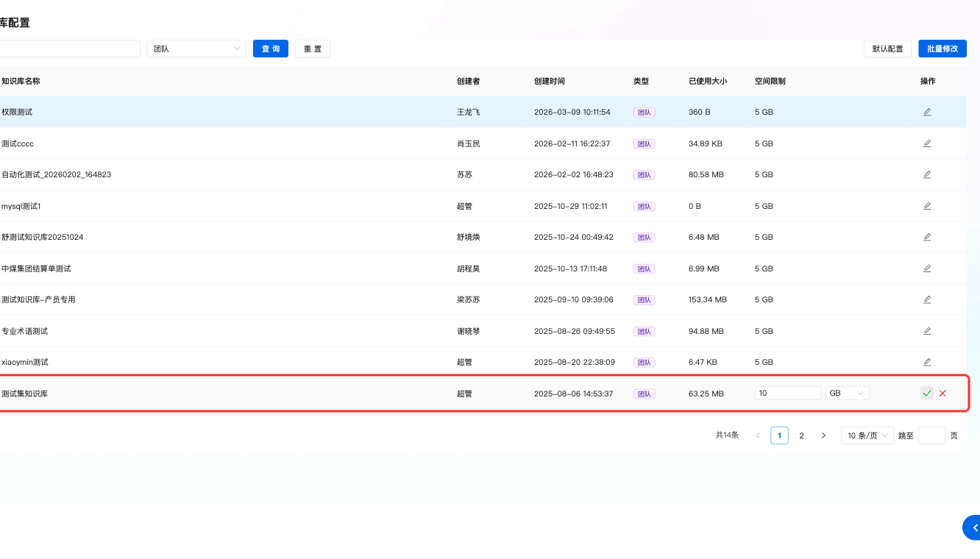Click the 重置 reset button

313,49
